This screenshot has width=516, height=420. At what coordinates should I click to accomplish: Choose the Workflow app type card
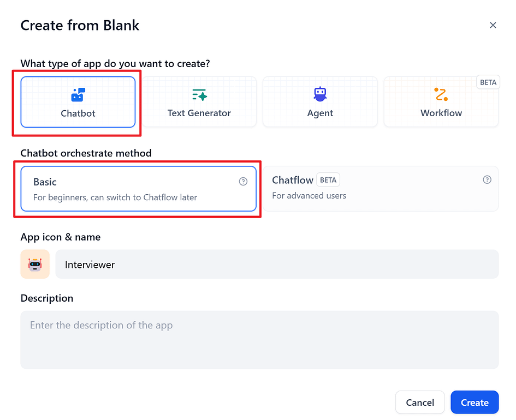[441, 102]
